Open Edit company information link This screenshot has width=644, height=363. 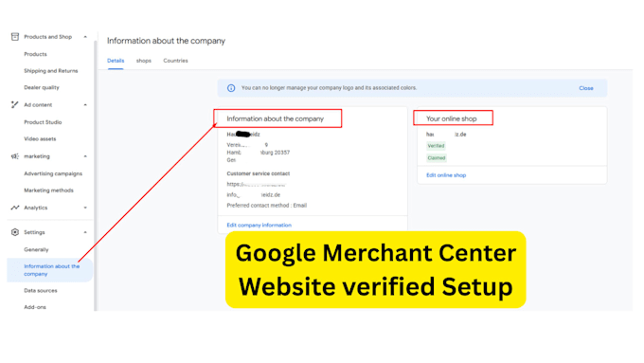259,226
